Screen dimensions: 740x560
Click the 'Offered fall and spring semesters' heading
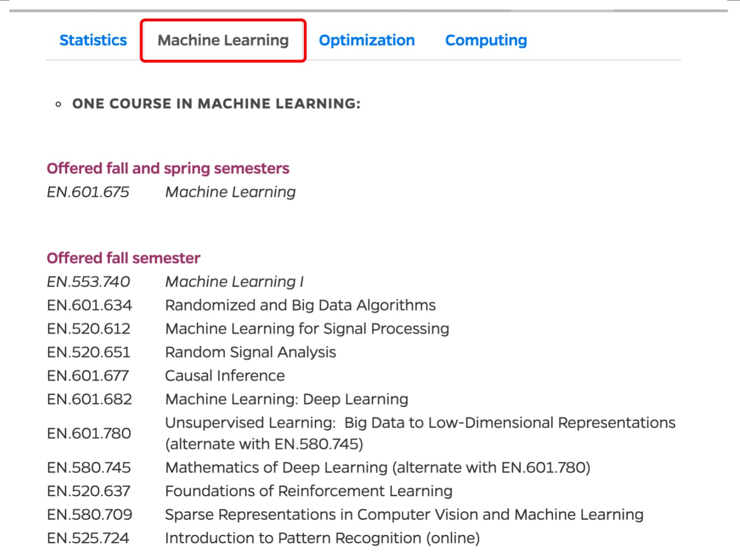click(168, 168)
